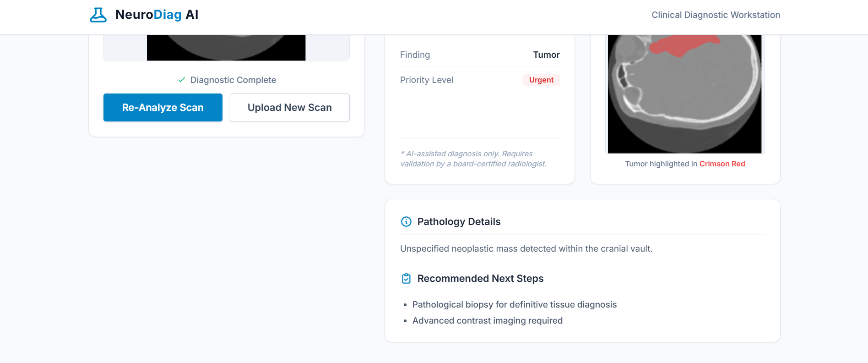Click the Pathology Details heading
This screenshot has width=868, height=363.
click(459, 222)
